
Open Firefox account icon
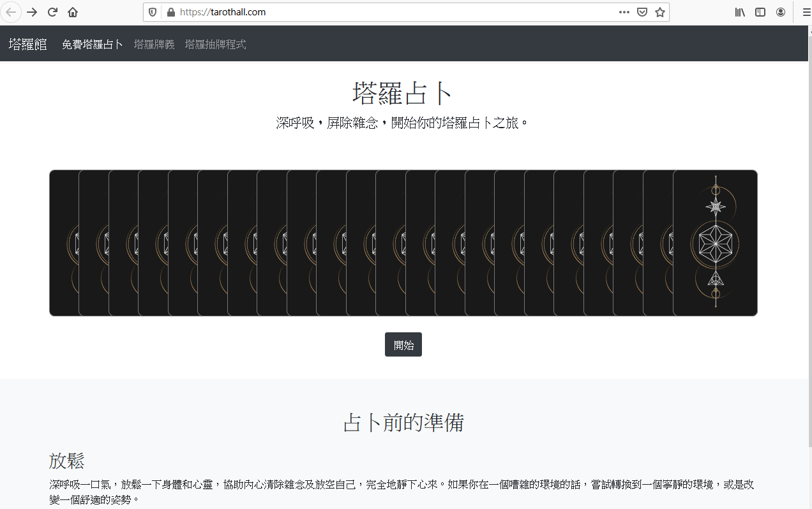click(781, 12)
